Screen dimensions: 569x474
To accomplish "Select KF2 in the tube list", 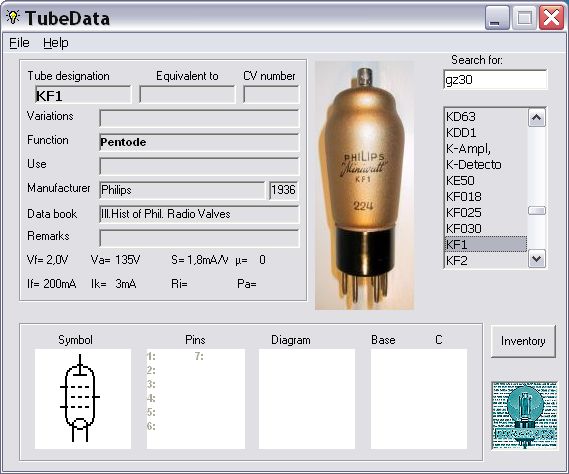I will pos(486,260).
